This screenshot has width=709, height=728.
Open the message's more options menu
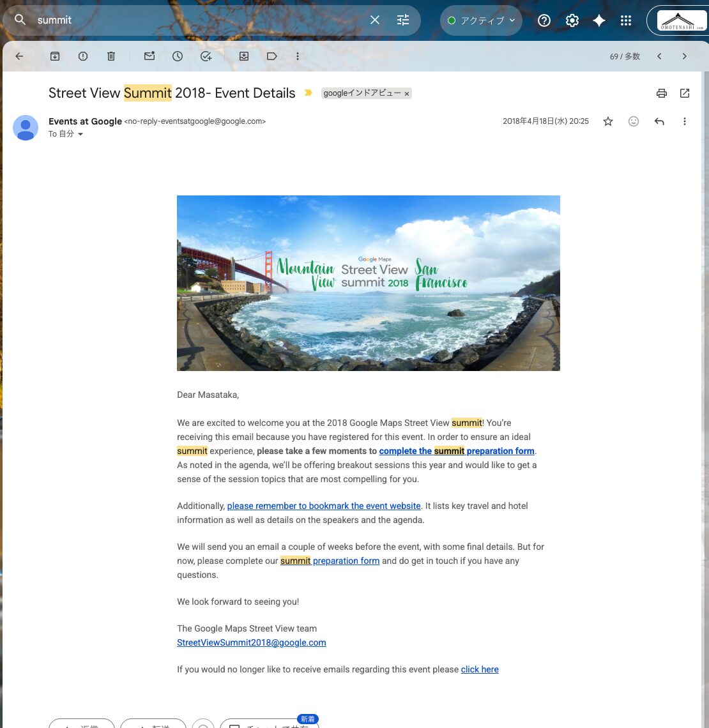coord(684,121)
